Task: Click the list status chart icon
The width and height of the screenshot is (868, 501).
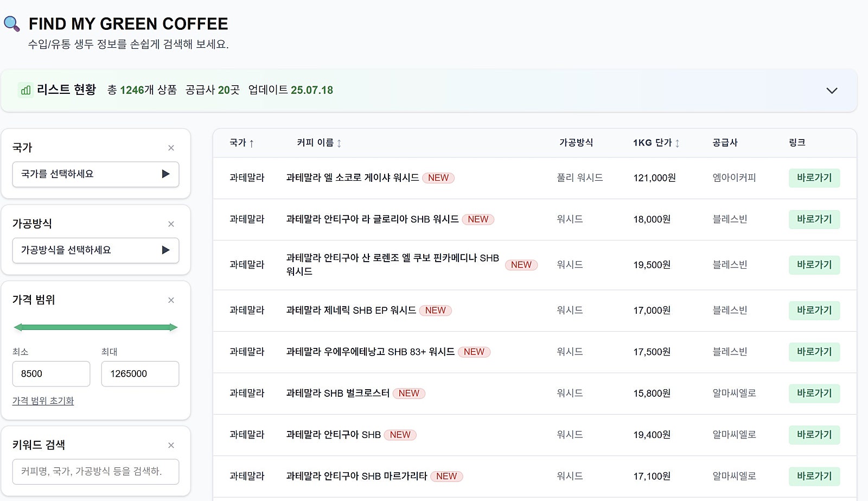Action: [25, 90]
